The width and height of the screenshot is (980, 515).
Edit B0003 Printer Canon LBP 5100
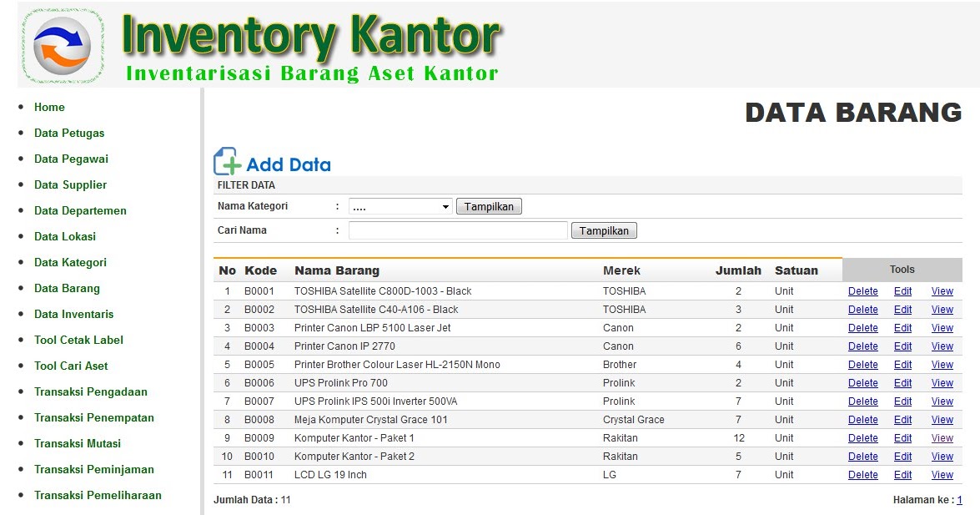pyautogui.click(x=902, y=328)
